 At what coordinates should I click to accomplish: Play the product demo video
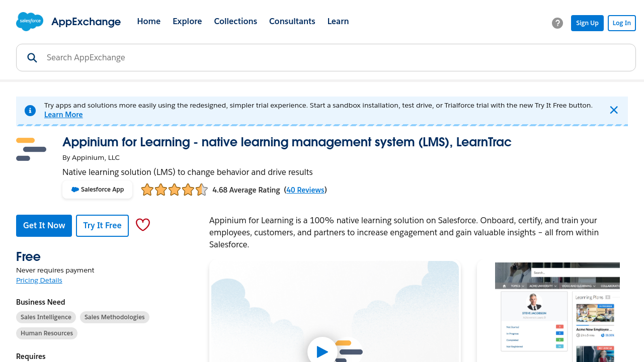tap(323, 351)
